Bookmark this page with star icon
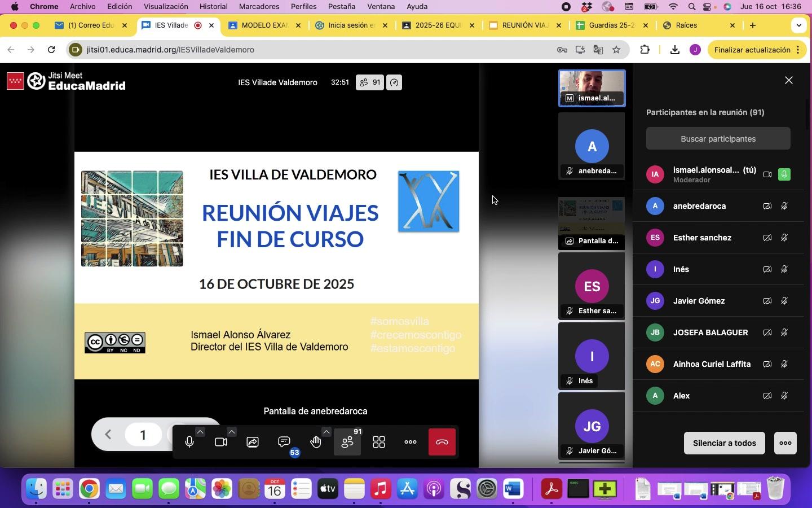This screenshot has width=812, height=508. coord(616,50)
